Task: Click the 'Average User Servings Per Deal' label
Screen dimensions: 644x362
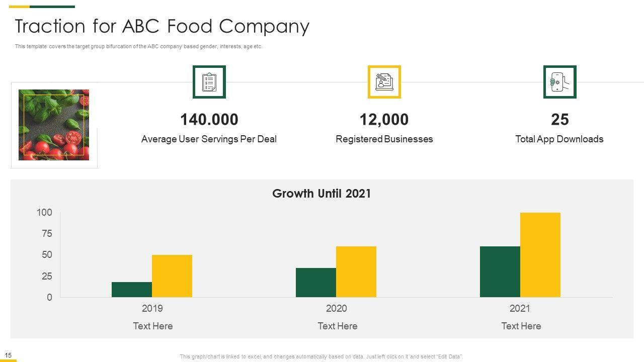Action: point(209,139)
